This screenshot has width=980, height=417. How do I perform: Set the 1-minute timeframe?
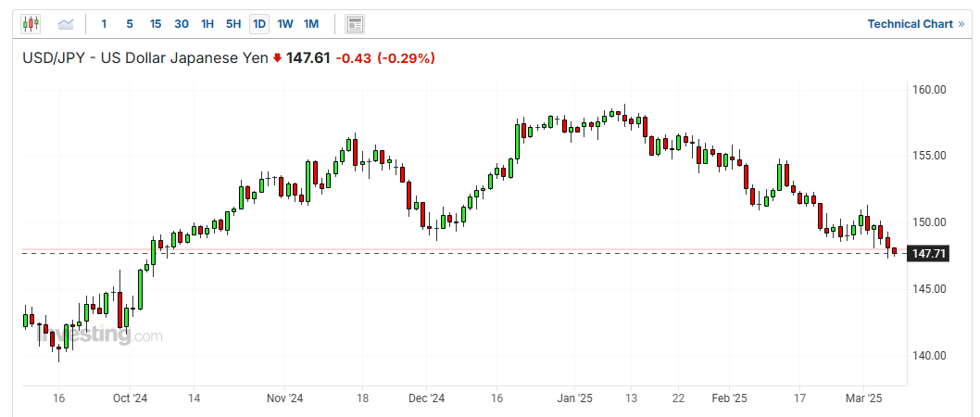tap(104, 24)
